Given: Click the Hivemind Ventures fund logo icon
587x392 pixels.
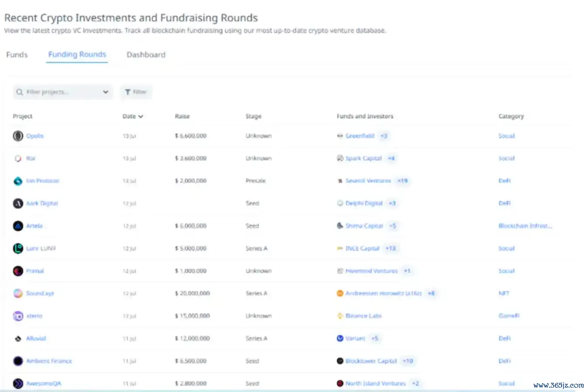Looking at the screenshot, I should click(x=340, y=271).
